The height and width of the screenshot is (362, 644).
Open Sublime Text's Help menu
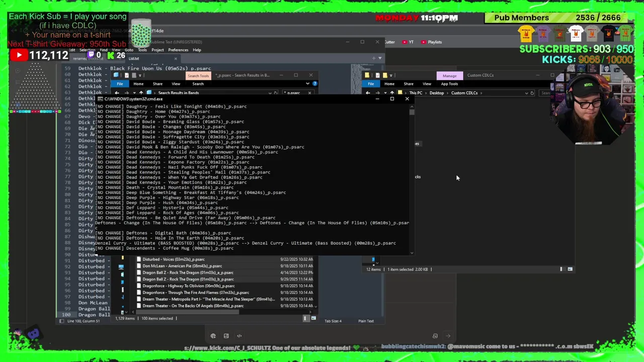(x=197, y=50)
